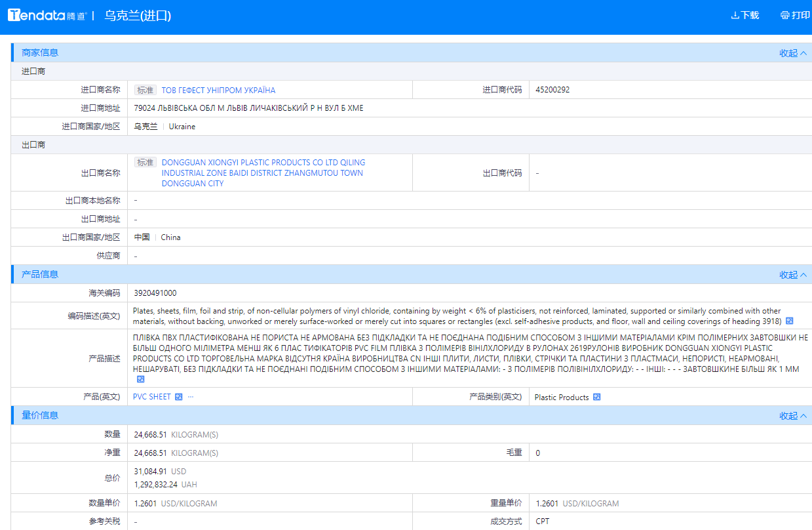
Task: Click translate icon after HS code description
Action: point(790,321)
